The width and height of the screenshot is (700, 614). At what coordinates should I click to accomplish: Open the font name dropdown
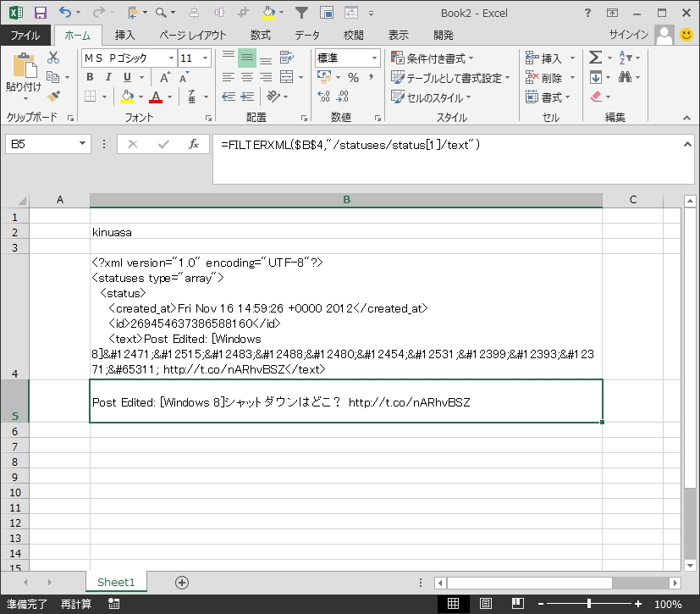(x=171, y=58)
